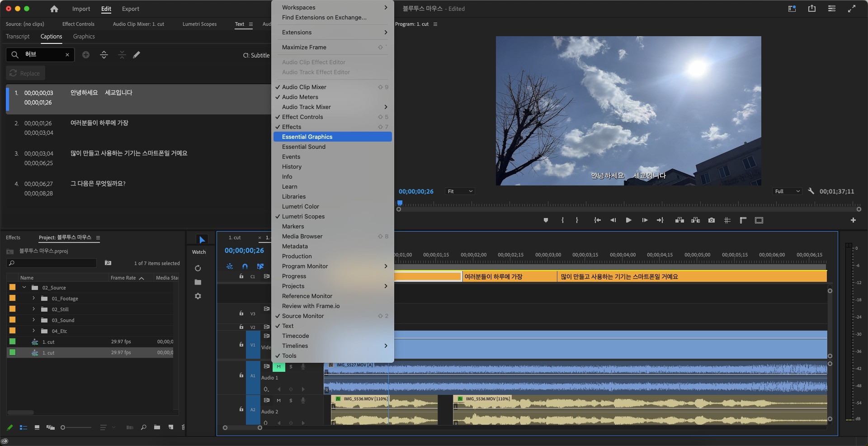Open the Effect Controls panel tab
This screenshot has height=446, width=868.
(x=78, y=24)
